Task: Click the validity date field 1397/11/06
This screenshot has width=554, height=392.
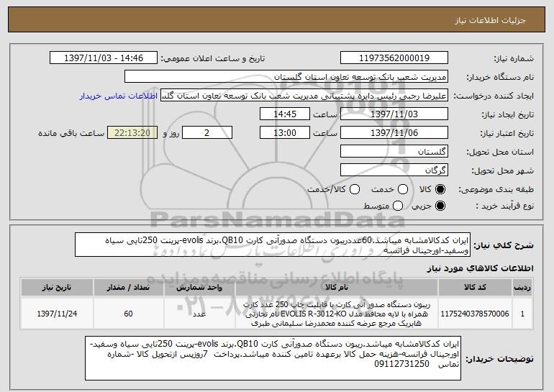Action: (394, 133)
